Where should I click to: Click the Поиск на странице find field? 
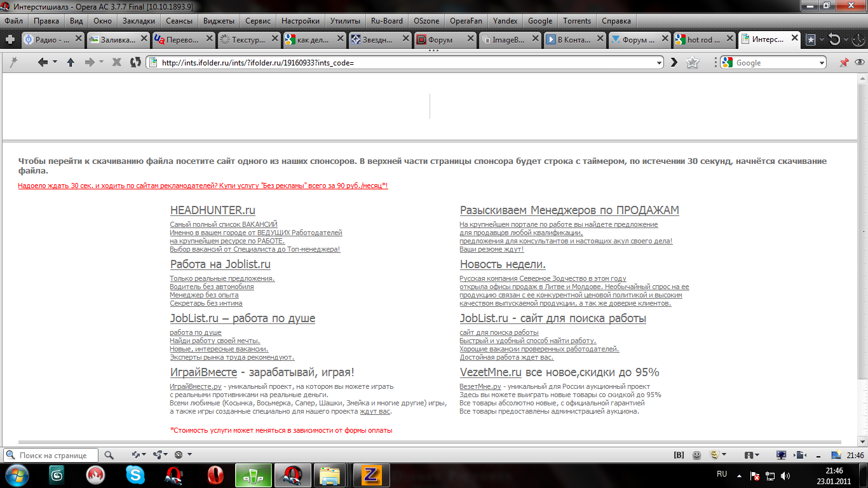[51, 455]
